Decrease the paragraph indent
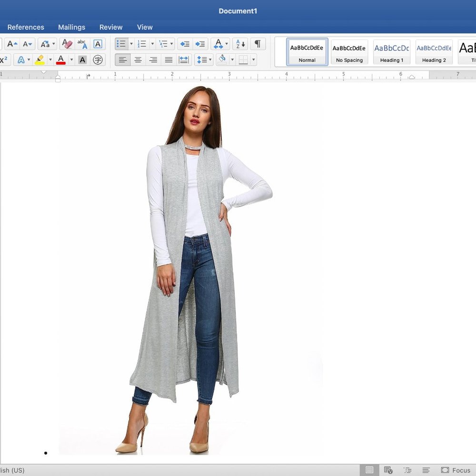Image resolution: width=476 pixels, height=476 pixels. click(x=185, y=44)
